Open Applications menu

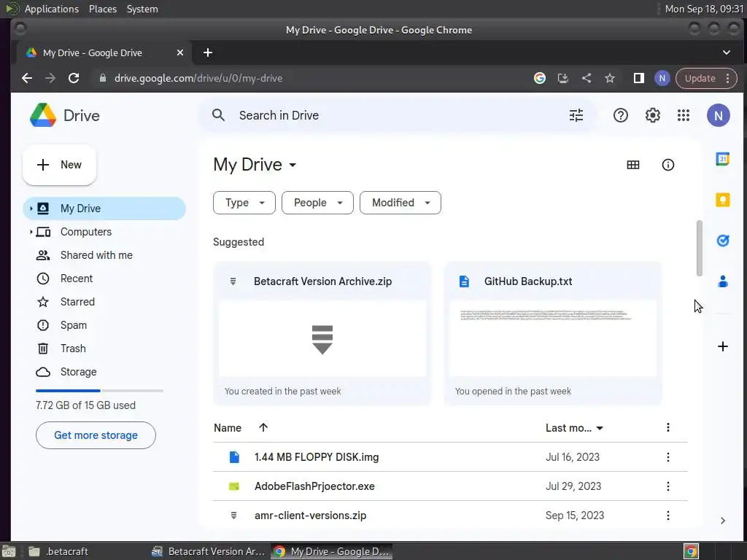pos(52,9)
